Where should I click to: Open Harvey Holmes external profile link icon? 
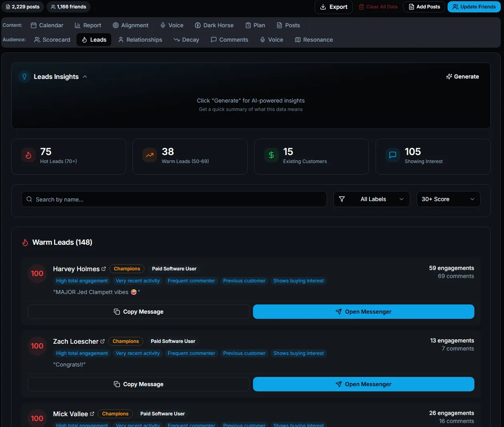click(x=104, y=269)
